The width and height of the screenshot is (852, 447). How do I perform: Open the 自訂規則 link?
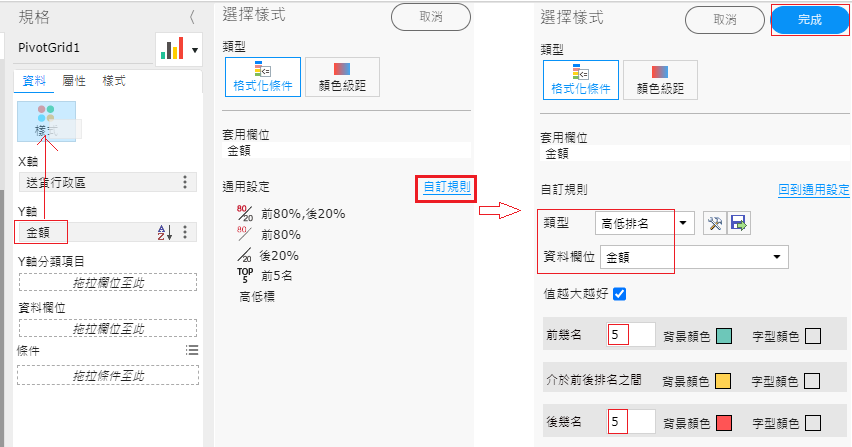(447, 187)
